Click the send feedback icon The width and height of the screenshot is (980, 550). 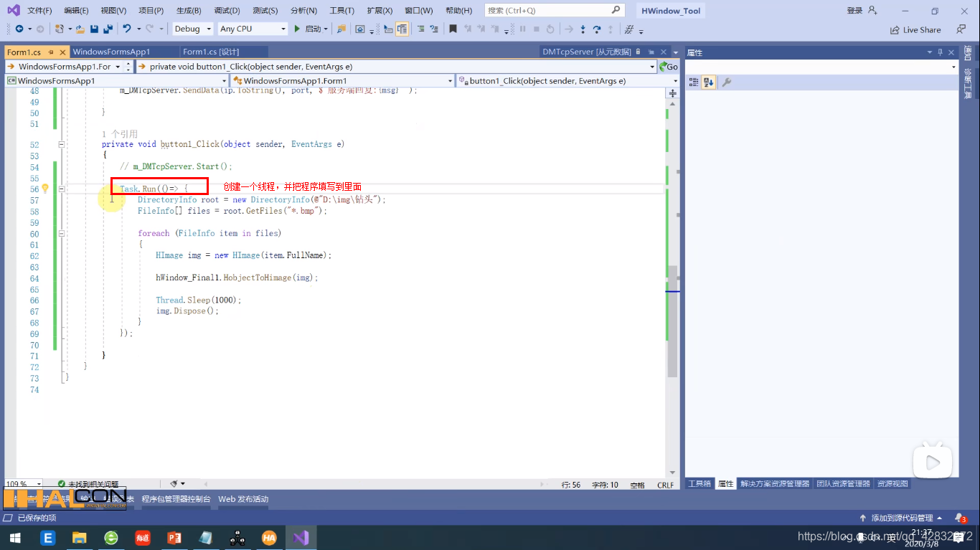(961, 29)
